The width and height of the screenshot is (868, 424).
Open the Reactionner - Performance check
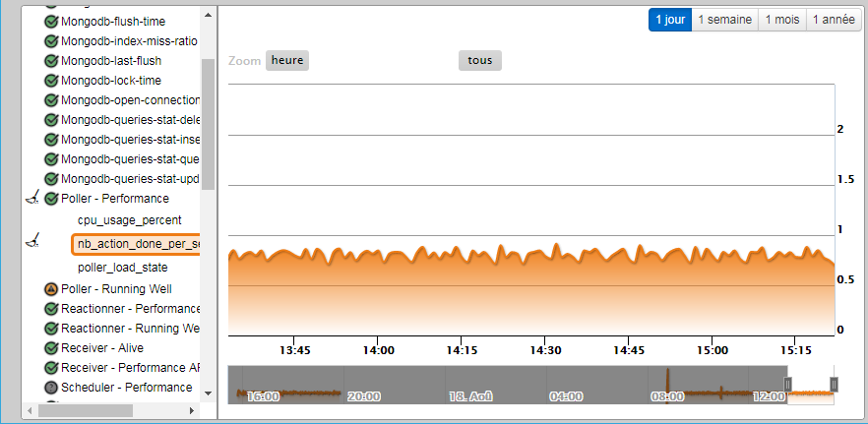coord(130,309)
